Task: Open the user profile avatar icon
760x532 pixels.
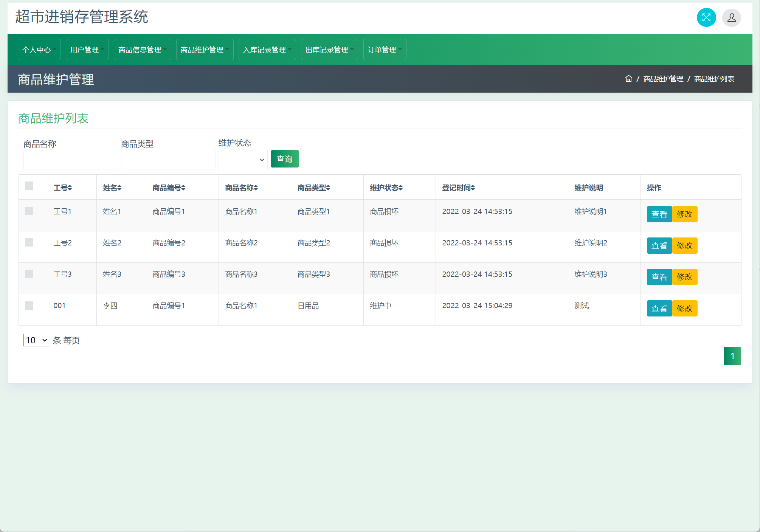Action: coord(731,17)
